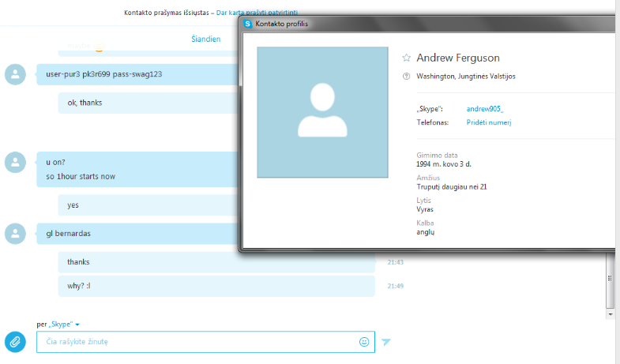620x364 pixels.
Task: Click the send message arrow icon
Action: click(x=386, y=342)
